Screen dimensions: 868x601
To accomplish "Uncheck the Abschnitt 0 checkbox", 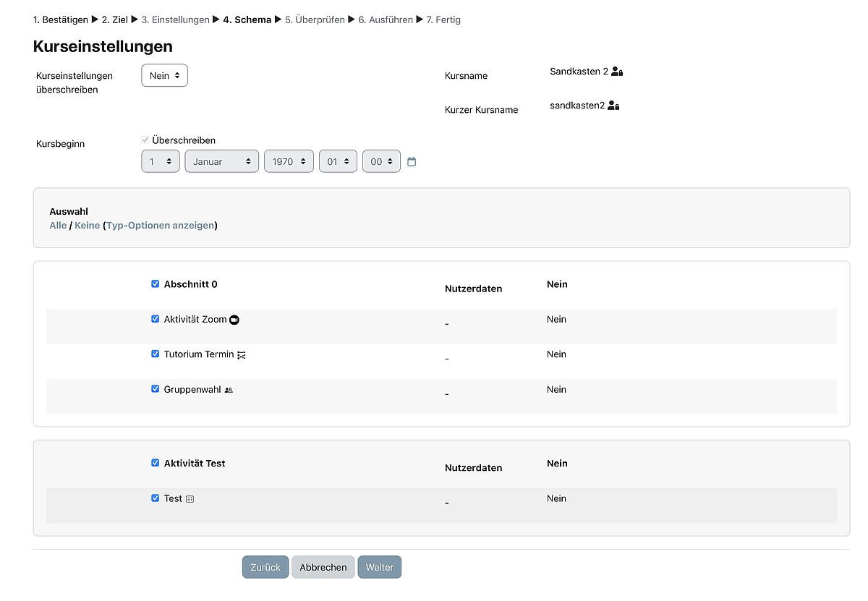I will tap(155, 284).
